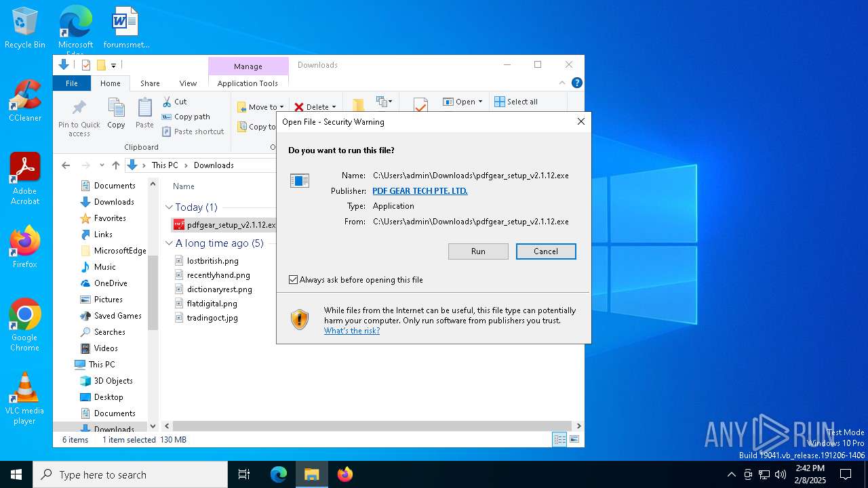The height and width of the screenshot is (488, 868).
Task: Click the Pin to Quick access icon
Action: pos(79,118)
